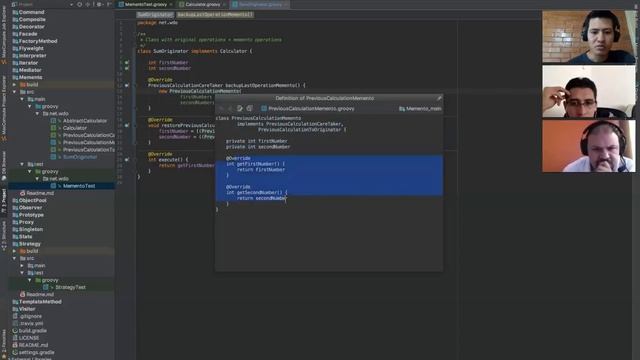Click the file icon beside PreviousCalculationMemento.groovy in popup
Screen dimensions: 640x360
tap(264, 109)
